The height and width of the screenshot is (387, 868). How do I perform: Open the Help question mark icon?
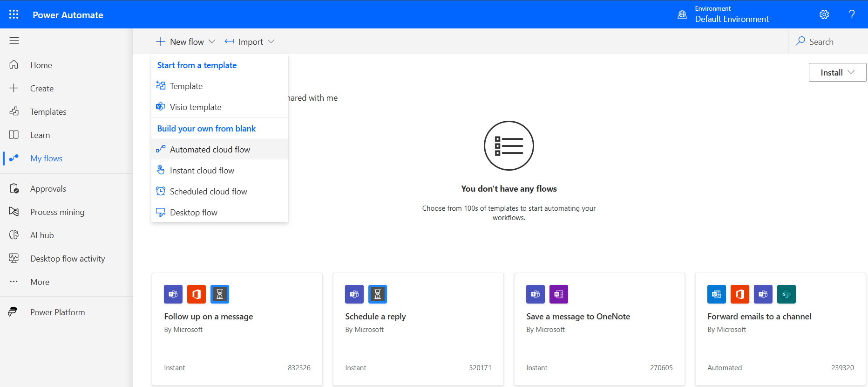point(852,14)
